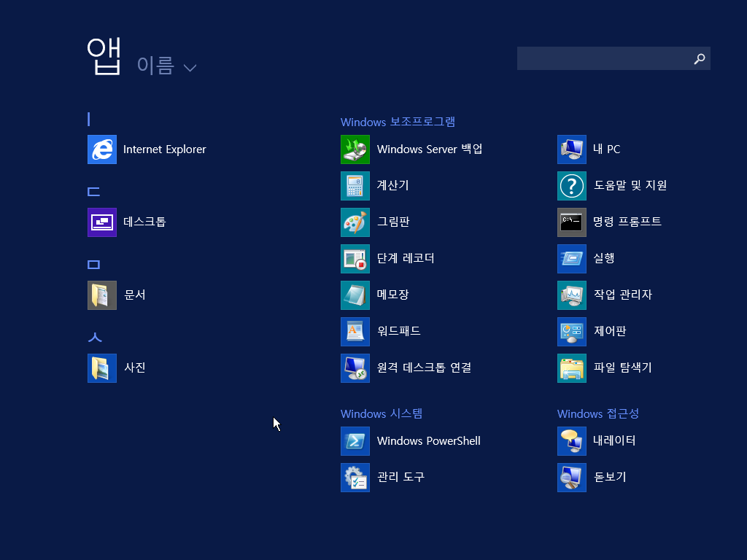This screenshot has width=747, height=560.
Task: Click the "계산기" text label
Action: pos(393,185)
